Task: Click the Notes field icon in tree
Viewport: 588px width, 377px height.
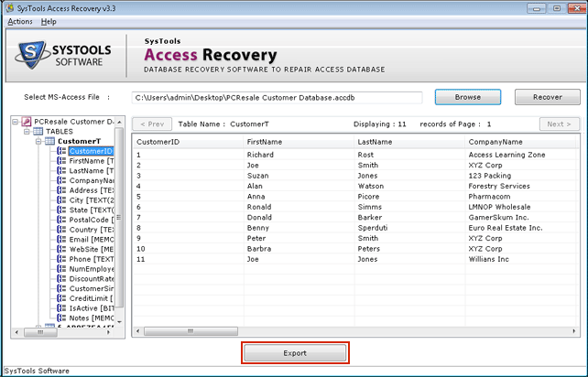Action: (61, 318)
